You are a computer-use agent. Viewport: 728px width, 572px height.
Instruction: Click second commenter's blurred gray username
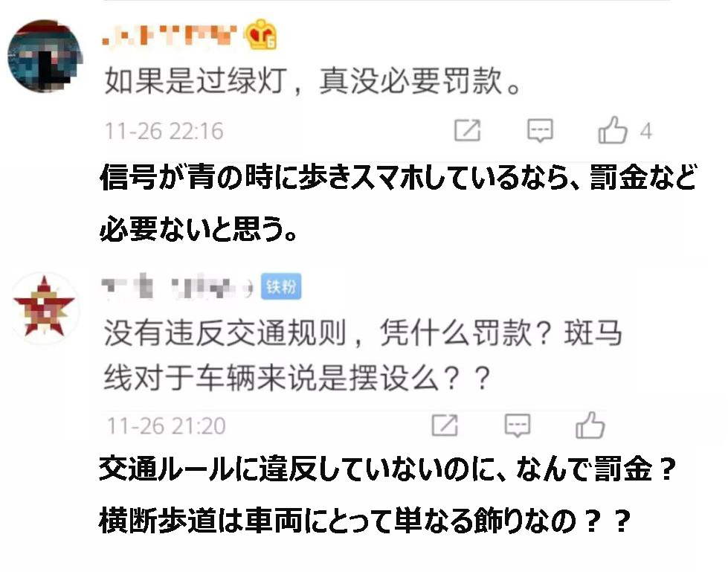pos(178,287)
